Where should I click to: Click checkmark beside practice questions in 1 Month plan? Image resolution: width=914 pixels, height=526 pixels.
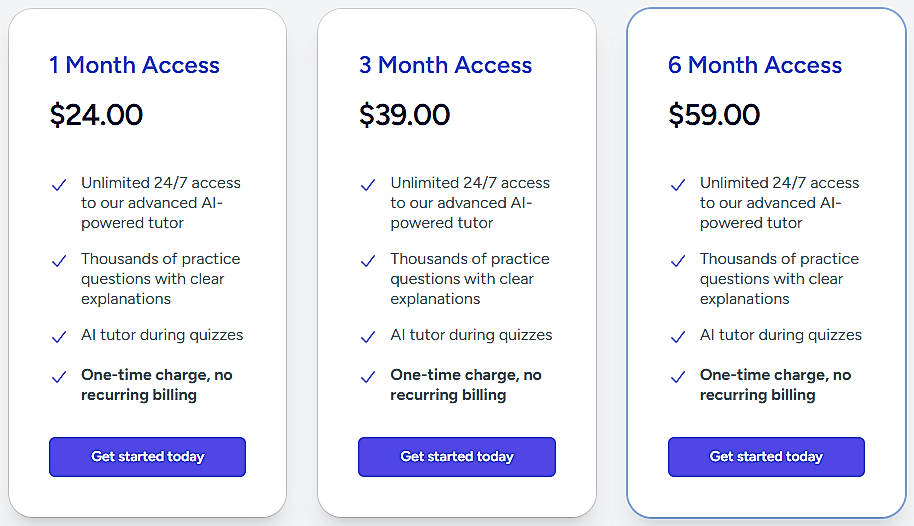coord(59,261)
